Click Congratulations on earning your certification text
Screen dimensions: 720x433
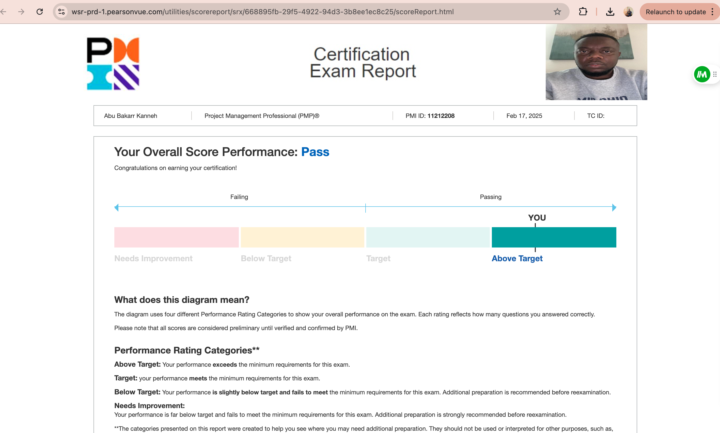coord(175,168)
